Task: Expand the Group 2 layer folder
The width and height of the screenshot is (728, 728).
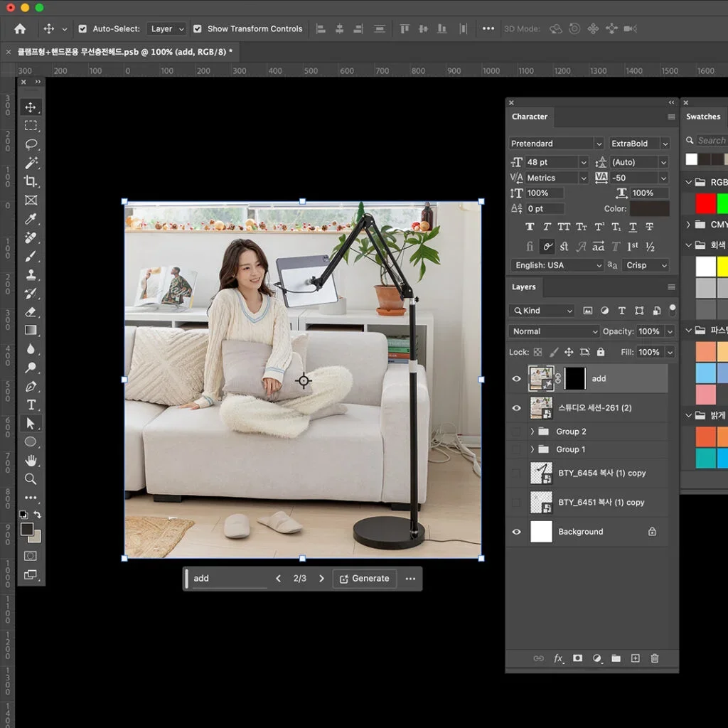Action: coord(532,432)
